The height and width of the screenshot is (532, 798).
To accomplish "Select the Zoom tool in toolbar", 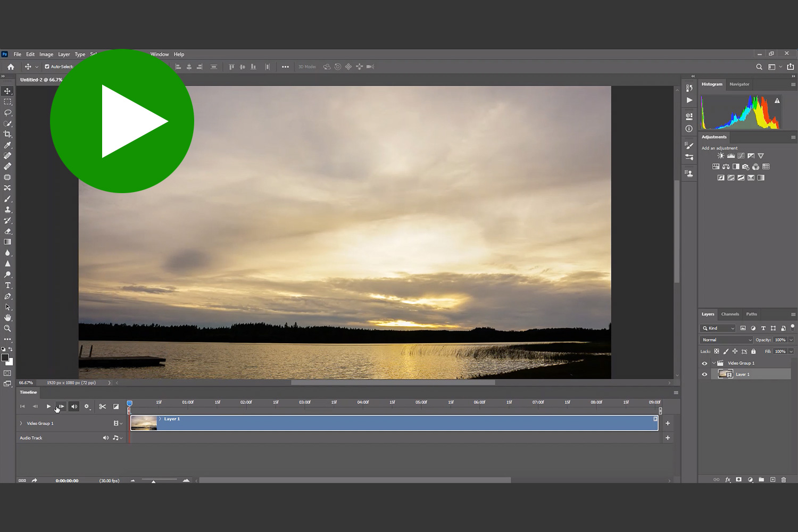I will point(7,329).
